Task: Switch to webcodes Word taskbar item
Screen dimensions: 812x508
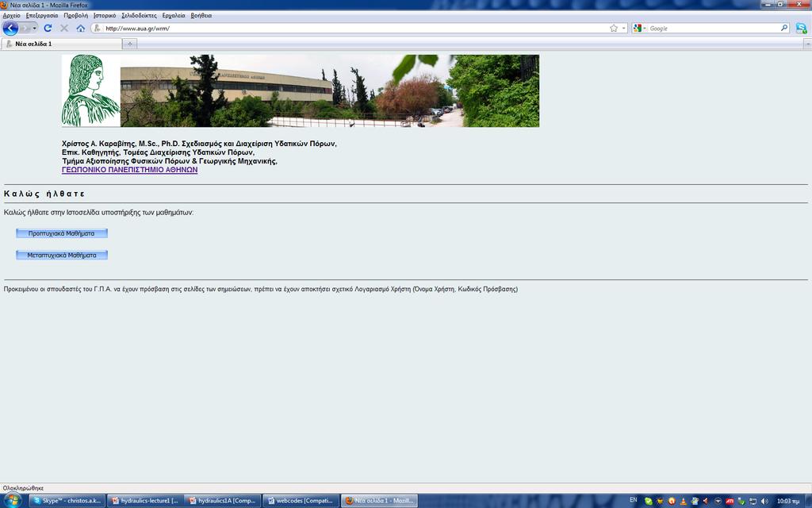Action: [x=301, y=501]
